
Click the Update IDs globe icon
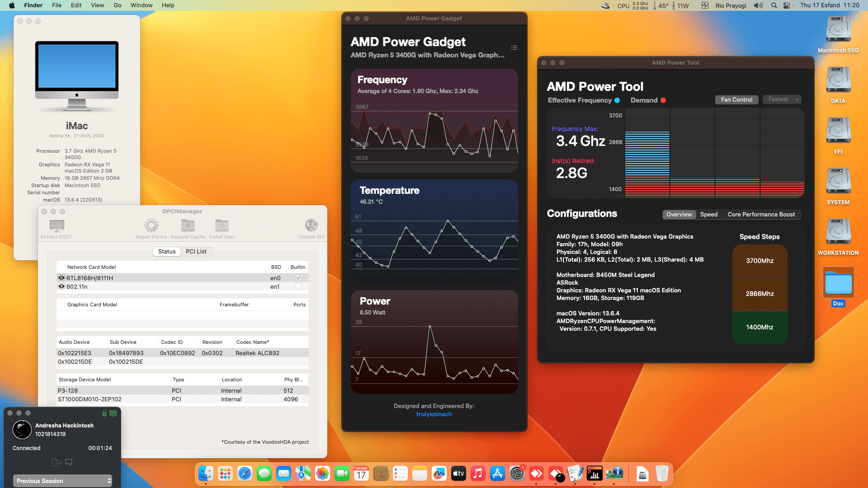[311, 225]
